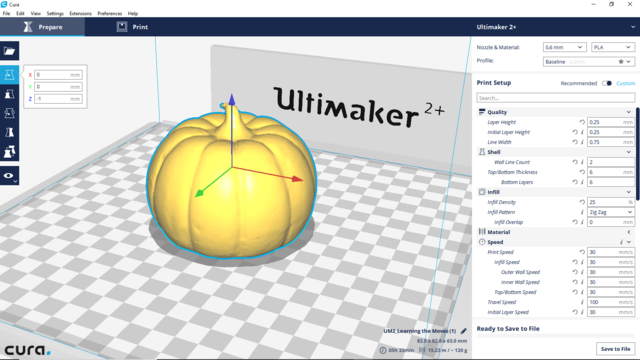Open the Extensions menu

[x=80, y=13]
